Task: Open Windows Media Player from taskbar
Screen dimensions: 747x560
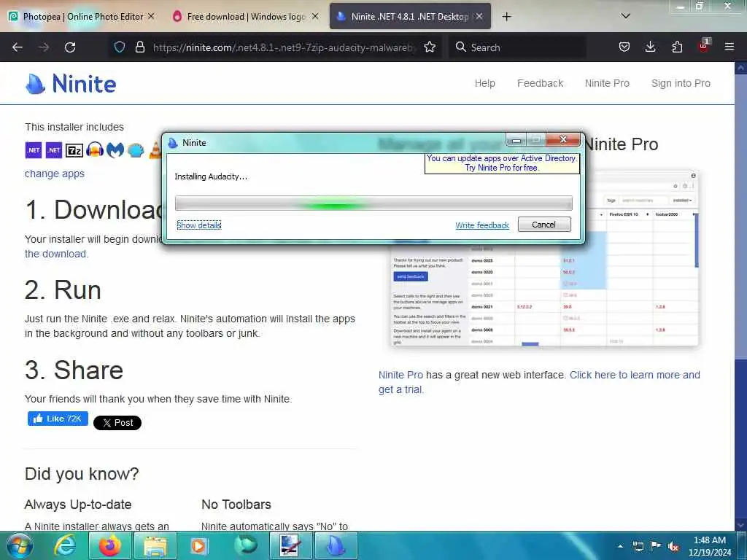Action: click(x=198, y=546)
